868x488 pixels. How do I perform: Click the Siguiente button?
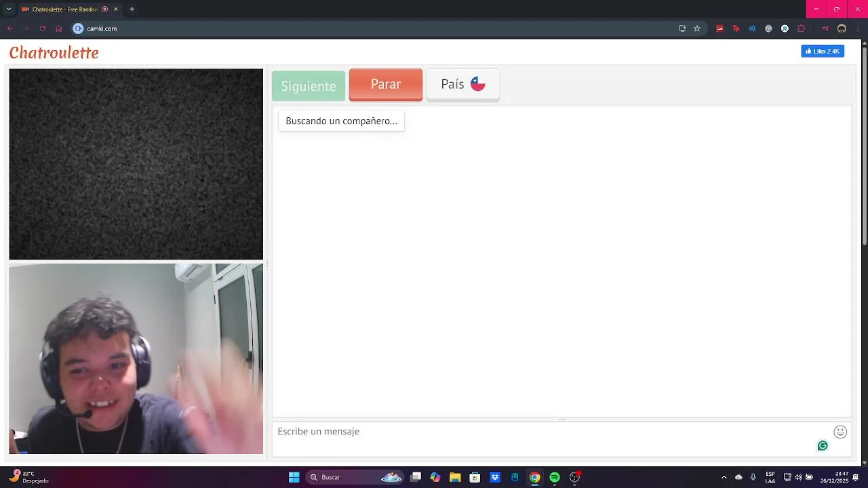[309, 86]
